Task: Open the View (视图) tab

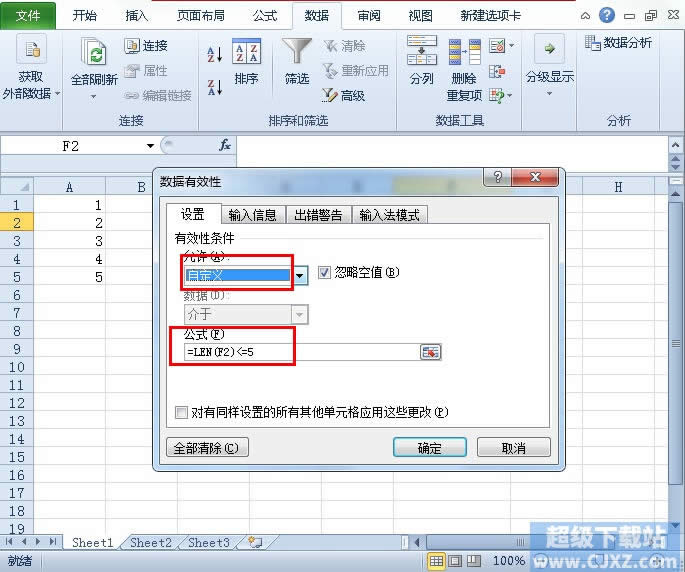Action: click(420, 16)
